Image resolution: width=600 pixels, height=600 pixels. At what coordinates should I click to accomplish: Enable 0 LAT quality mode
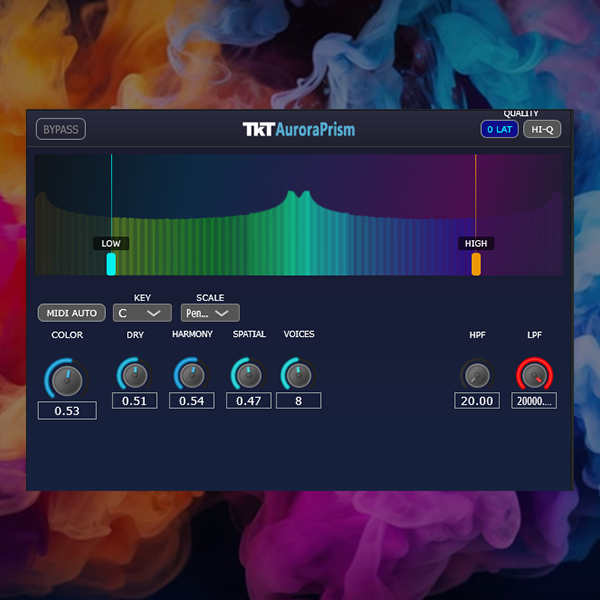tap(499, 129)
